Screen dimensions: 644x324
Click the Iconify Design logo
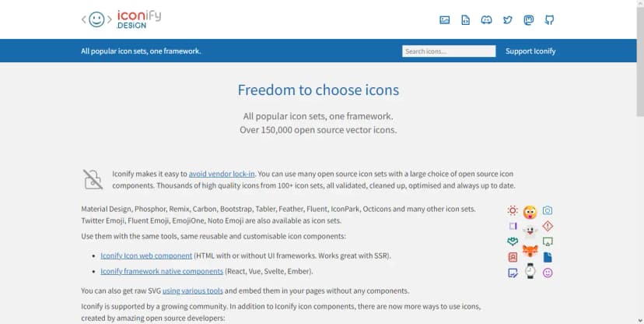click(121, 19)
